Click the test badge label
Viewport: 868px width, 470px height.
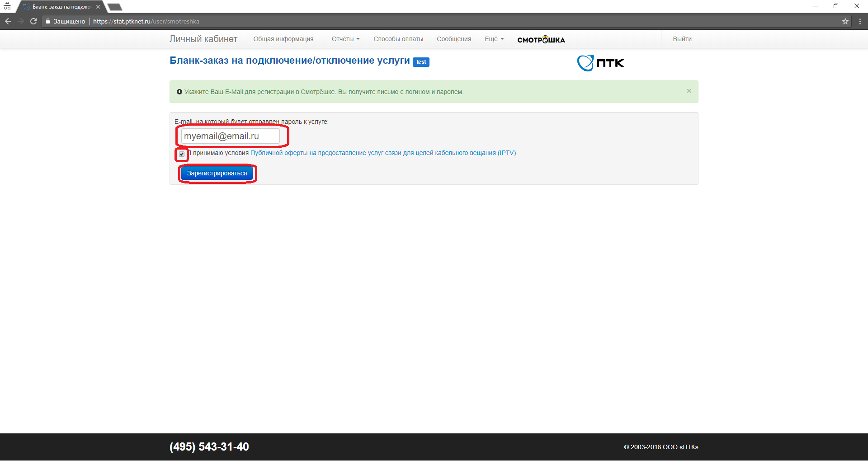tap(421, 62)
